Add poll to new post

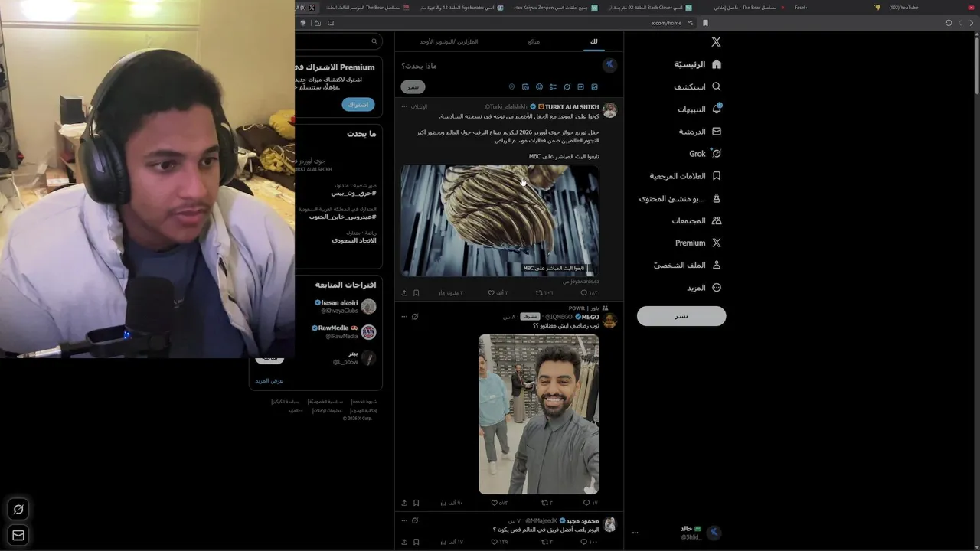coord(553,87)
